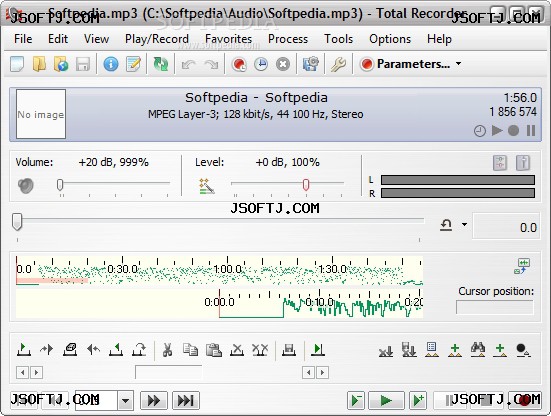Open the Help menu
This screenshot has width=551, height=416.
click(x=439, y=39)
